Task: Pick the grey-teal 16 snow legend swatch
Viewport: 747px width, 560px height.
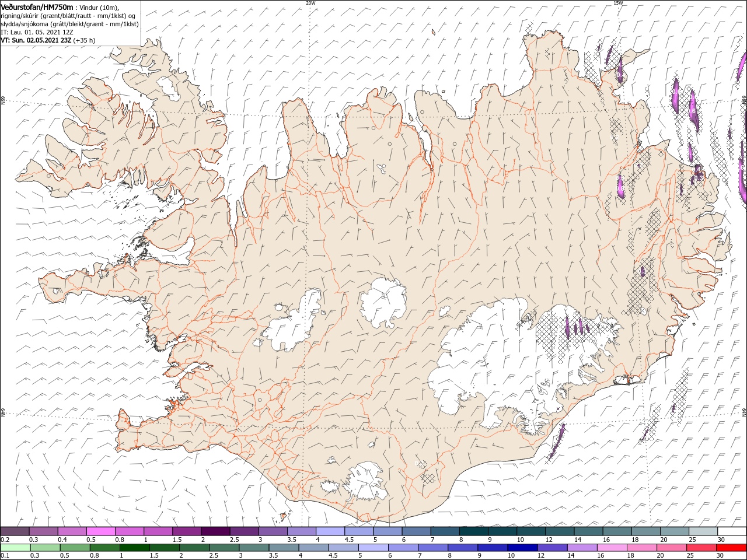Action: point(617,531)
